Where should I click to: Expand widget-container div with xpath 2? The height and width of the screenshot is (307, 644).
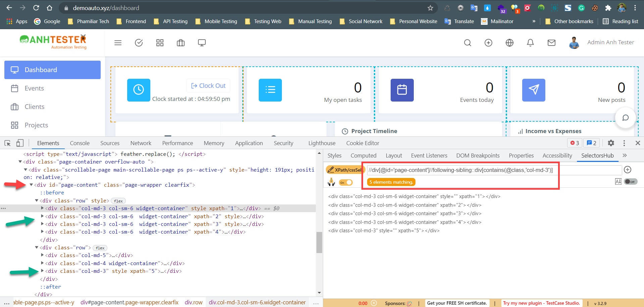pyautogui.click(x=42, y=216)
